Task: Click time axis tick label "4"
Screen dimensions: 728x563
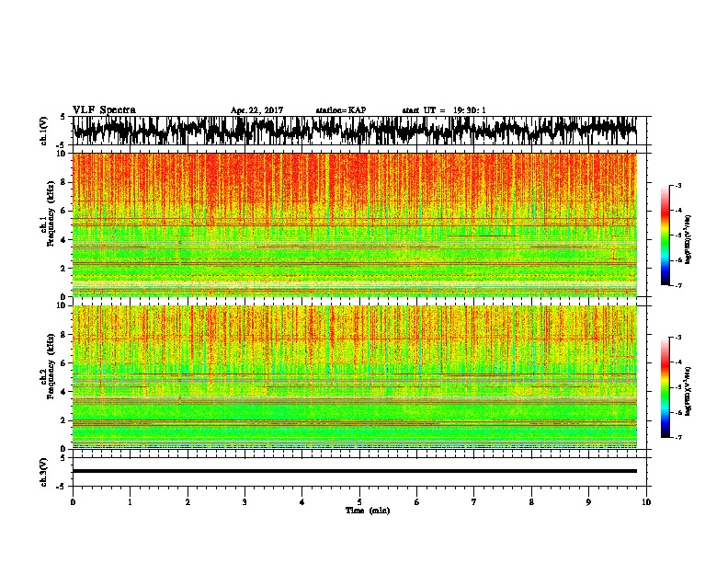Action: tap(302, 502)
